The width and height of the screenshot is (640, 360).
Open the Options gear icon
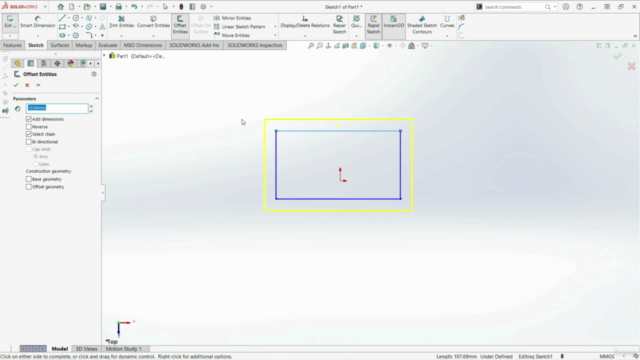click(x=203, y=7)
